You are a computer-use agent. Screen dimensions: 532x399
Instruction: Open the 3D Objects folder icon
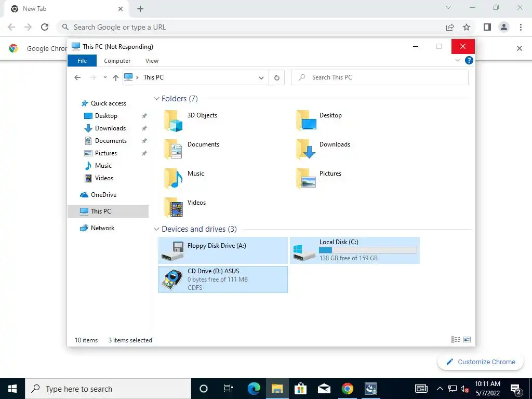pos(174,121)
